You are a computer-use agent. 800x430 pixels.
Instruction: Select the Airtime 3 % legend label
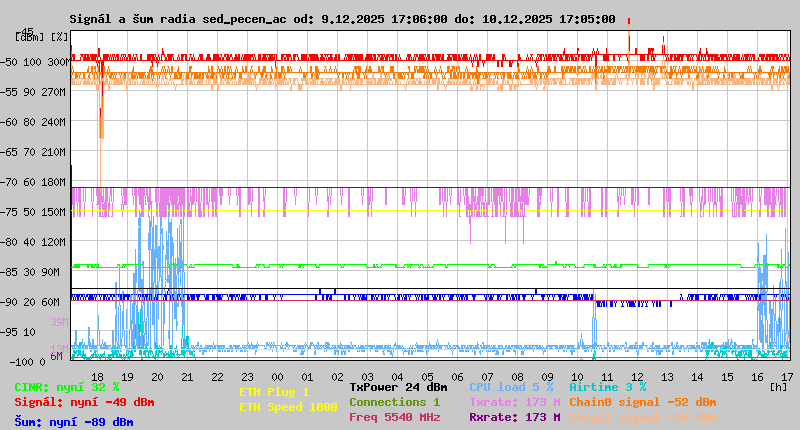[607, 387]
